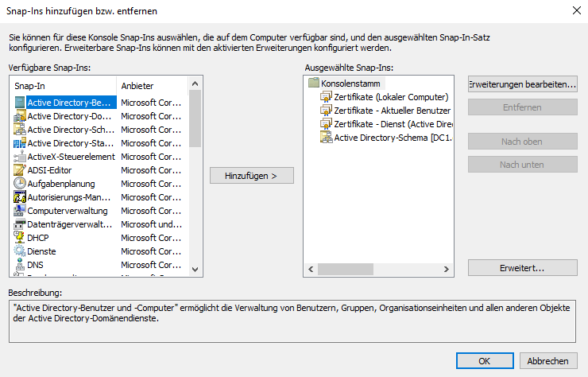Cancel the dialog with Abbrechen
The height and width of the screenshot is (377, 588).
click(x=547, y=360)
